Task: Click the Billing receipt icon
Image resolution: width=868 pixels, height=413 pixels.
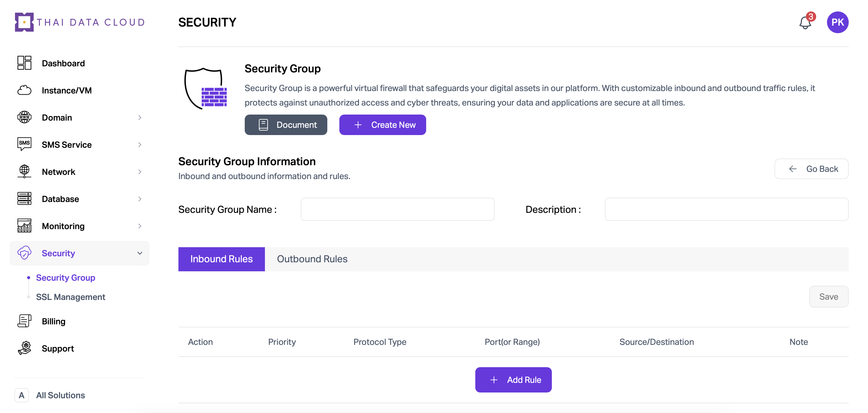Action: click(x=24, y=321)
